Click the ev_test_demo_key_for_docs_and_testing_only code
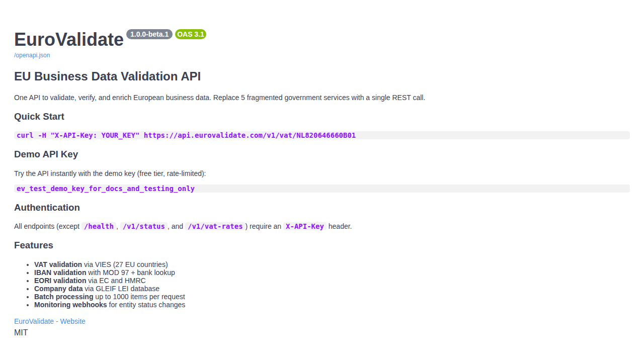The width and height of the screenshot is (644, 362). click(322, 189)
